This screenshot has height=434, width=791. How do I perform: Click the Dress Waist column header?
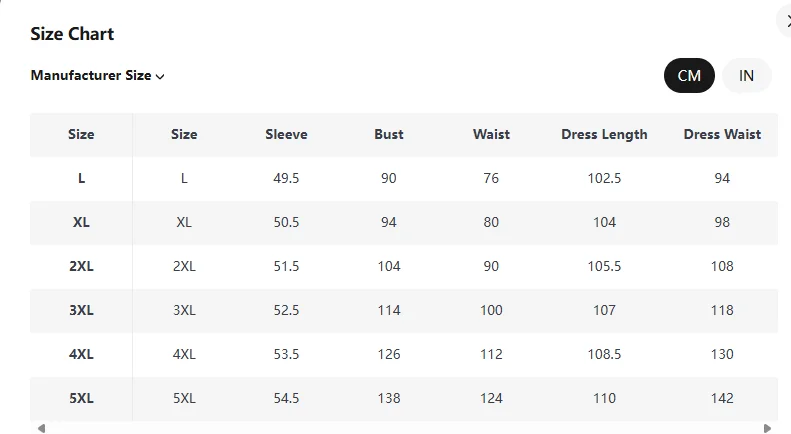[722, 134]
